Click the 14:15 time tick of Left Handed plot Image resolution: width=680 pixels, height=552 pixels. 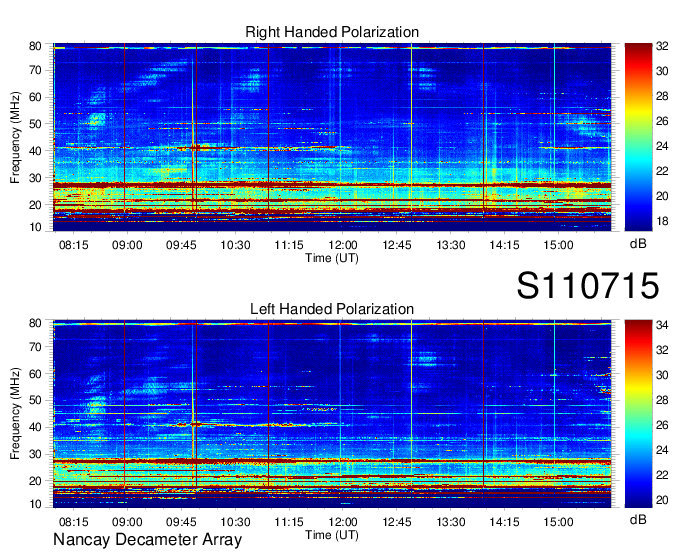(504, 522)
